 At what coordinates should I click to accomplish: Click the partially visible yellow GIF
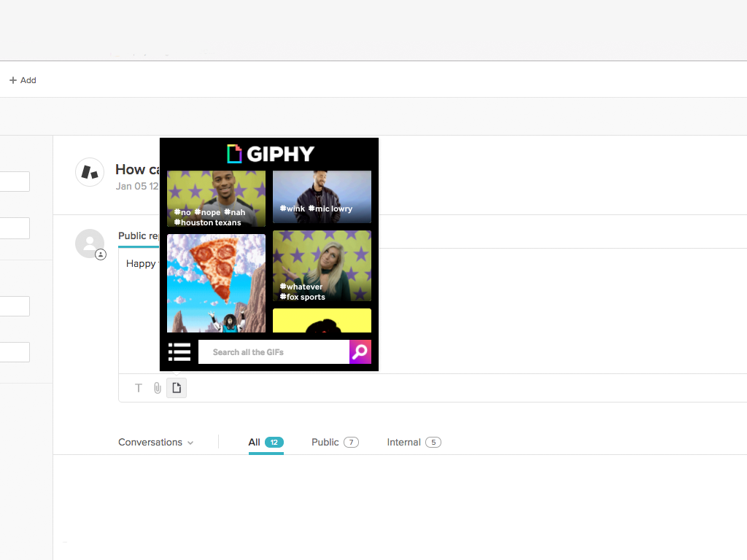(x=322, y=321)
